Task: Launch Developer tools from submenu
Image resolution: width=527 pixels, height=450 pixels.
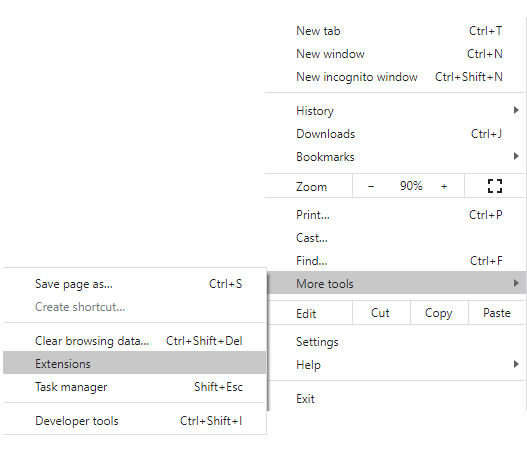Action: pyautogui.click(x=134, y=421)
